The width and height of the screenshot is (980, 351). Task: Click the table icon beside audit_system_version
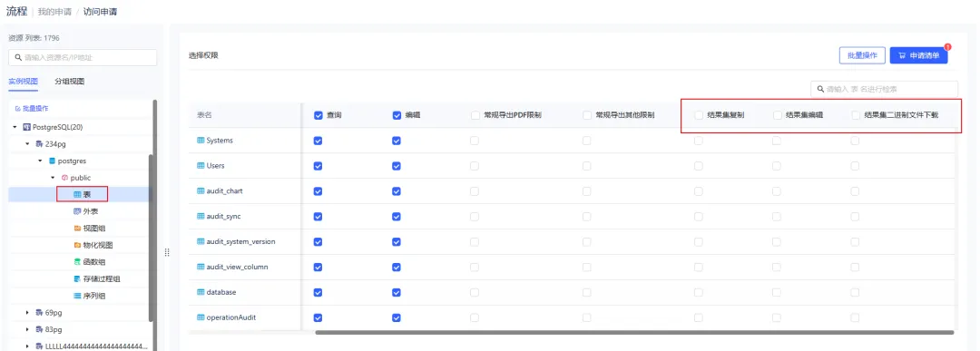pos(201,241)
